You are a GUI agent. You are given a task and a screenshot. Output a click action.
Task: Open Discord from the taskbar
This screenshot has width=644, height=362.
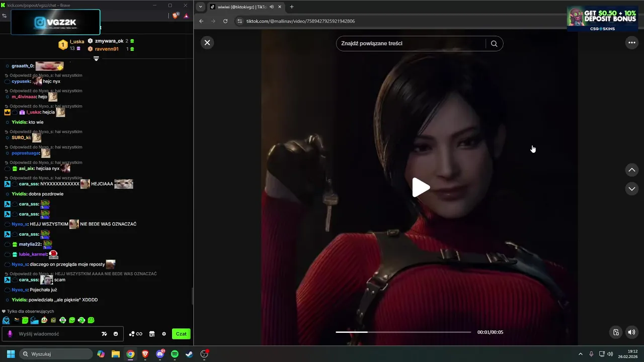pyautogui.click(x=160, y=354)
